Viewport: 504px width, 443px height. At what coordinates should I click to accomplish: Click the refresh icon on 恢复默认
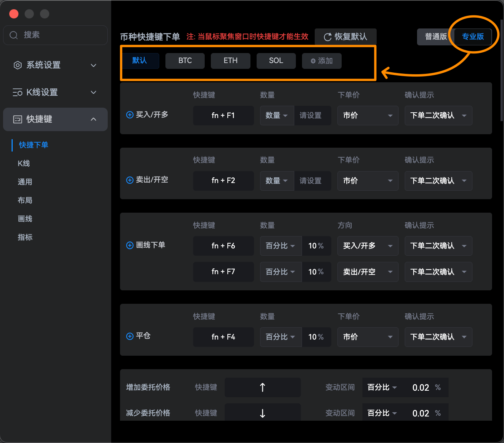(x=327, y=37)
